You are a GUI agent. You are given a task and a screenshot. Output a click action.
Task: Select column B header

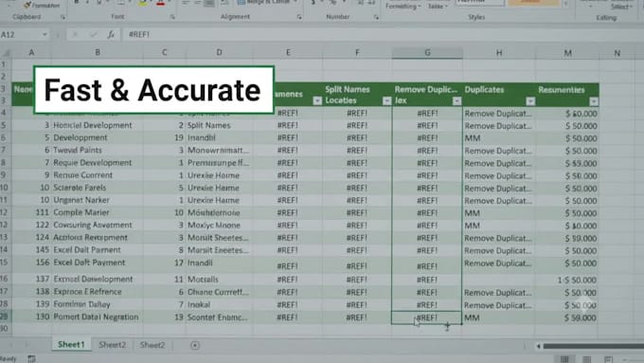tap(98, 53)
